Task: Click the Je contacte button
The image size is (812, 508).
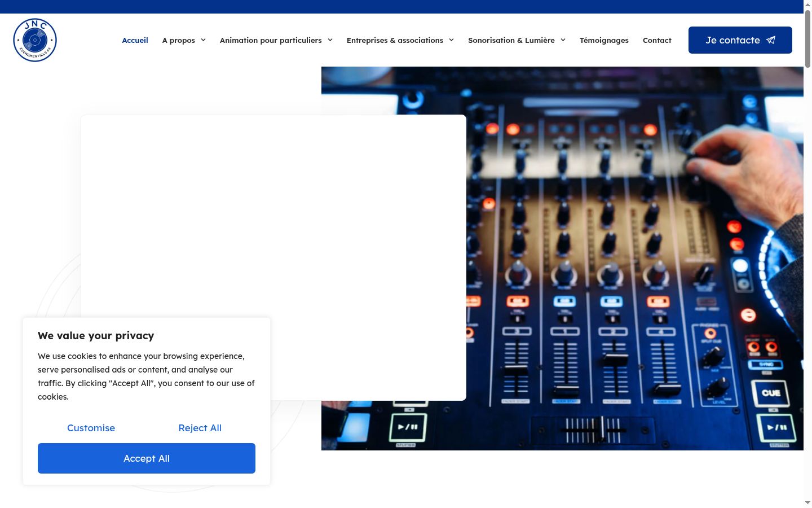Action: tap(740, 40)
